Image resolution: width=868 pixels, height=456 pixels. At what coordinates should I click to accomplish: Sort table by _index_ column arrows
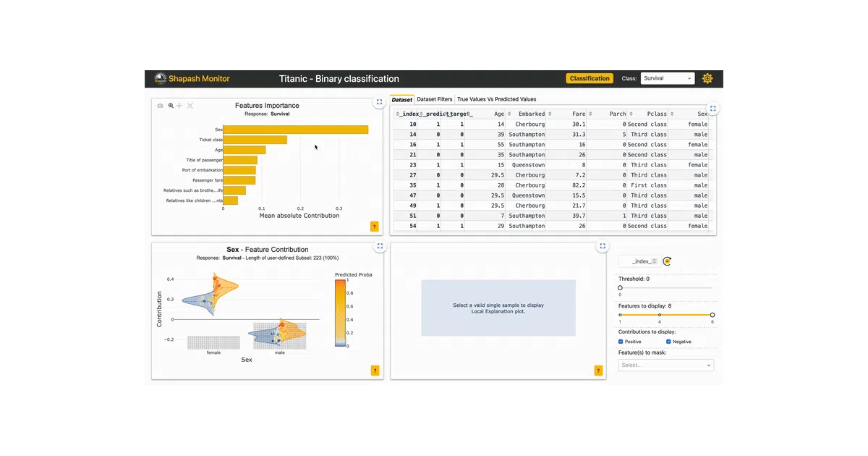pos(397,114)
